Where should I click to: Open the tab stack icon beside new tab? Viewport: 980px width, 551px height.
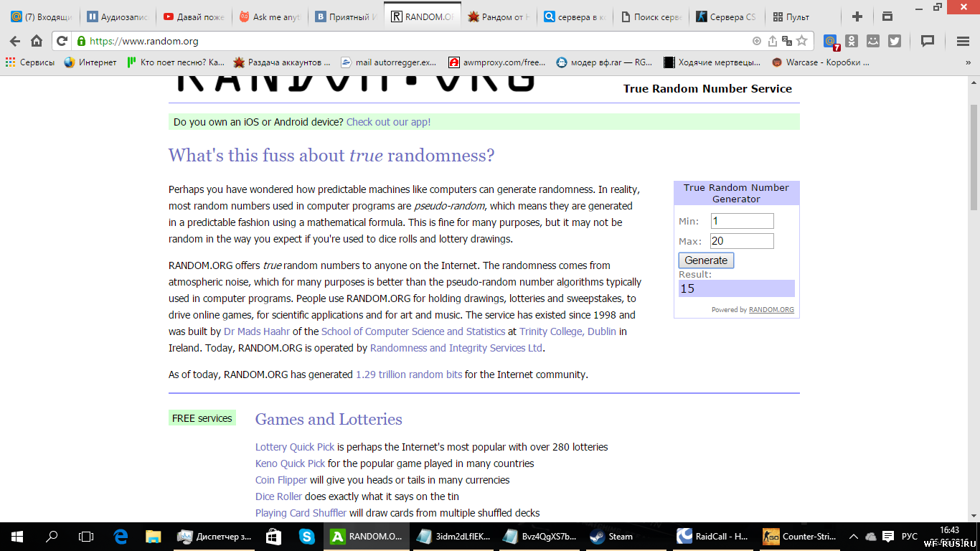pyautogui.click(x=887, y=17)
